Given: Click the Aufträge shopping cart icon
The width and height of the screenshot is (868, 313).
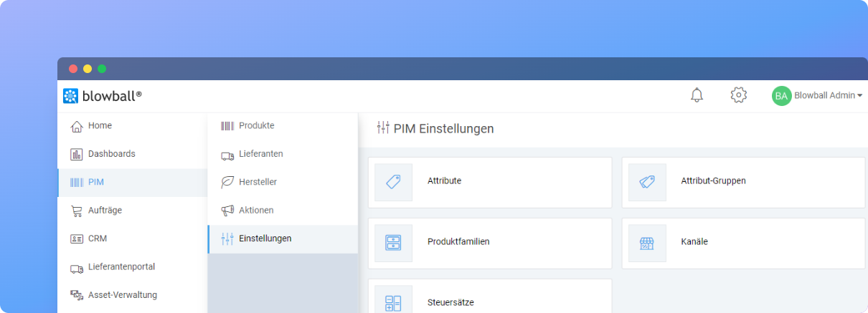Looking at the screenshot, I should tap(77, 211).
